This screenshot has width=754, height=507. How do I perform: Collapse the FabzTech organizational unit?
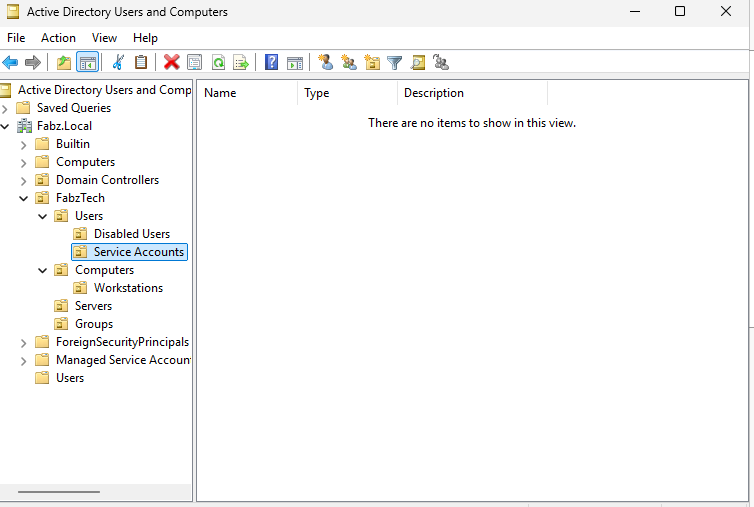click(23, 198)
